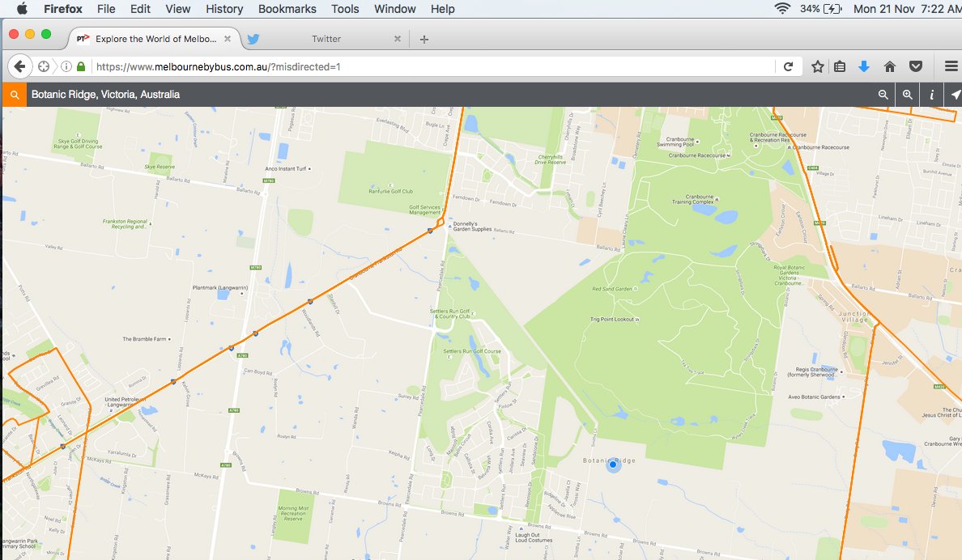962x560 pixels.
Task: Switch to the Twitter tab
Action: (x=326, y=39)
